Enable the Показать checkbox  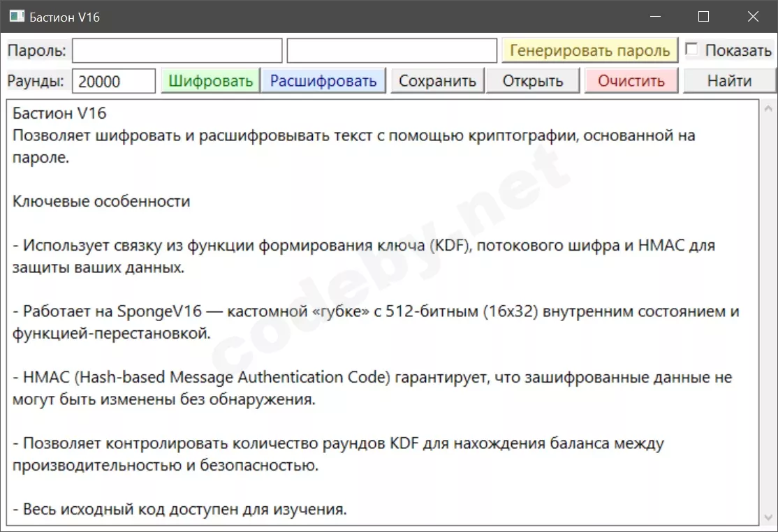click(x=691, y=50)
